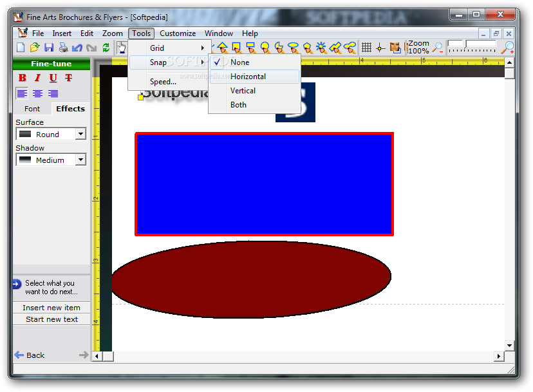Open the Customize menu
533x392 pixels.
coord(178,33)
